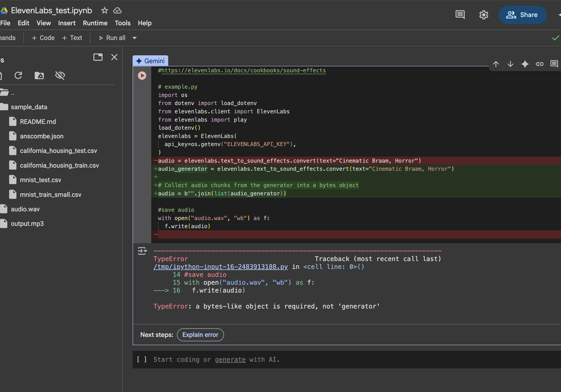This screenshot has width=561, height=392.
Task: Click the TypeError bytes-like object message
Action: [266, 306]
